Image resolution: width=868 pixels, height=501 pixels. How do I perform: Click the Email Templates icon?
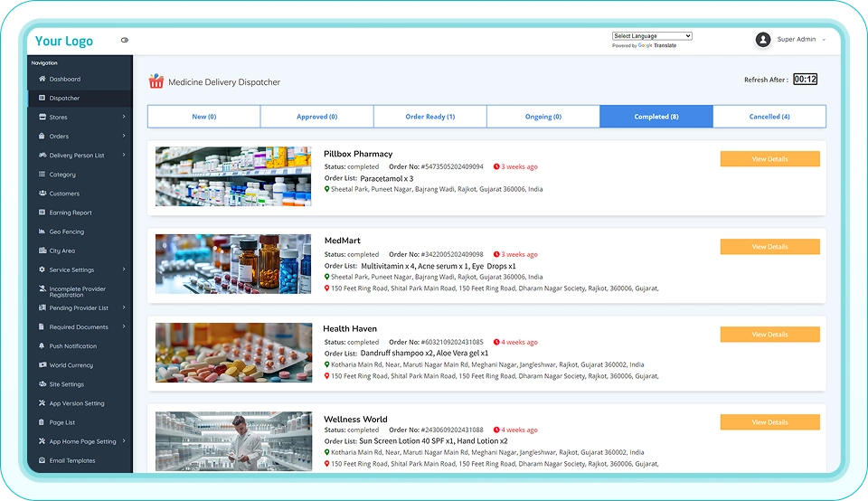pos(42,460)
